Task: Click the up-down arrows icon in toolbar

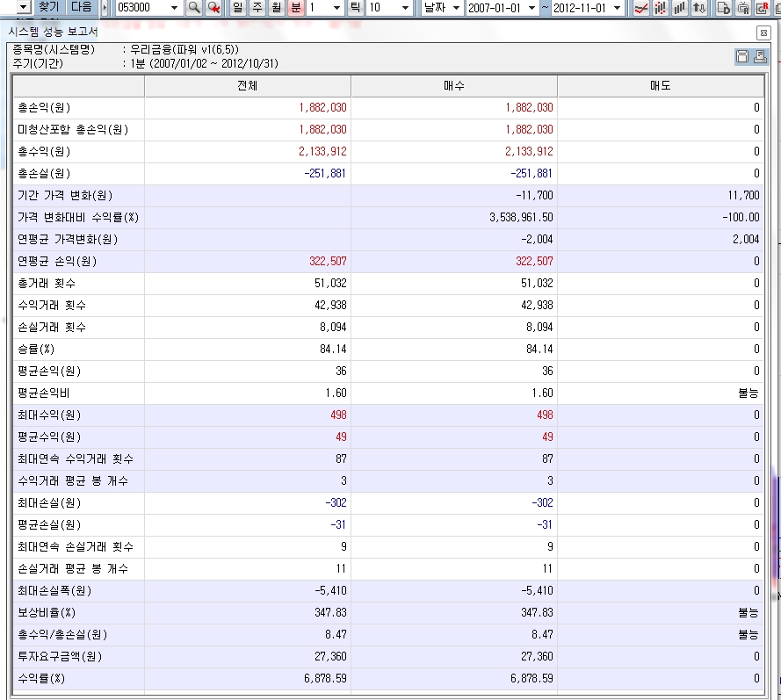Action: 699,8
